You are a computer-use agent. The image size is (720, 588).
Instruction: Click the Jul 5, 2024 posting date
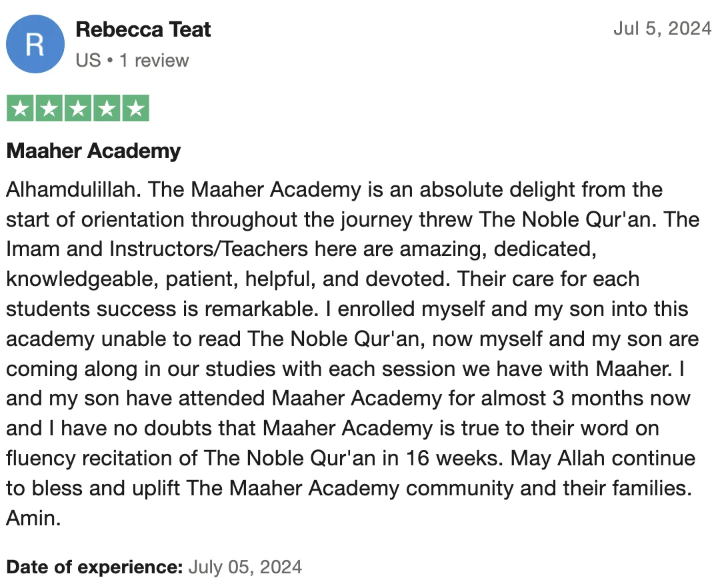[x=662, y=29]
